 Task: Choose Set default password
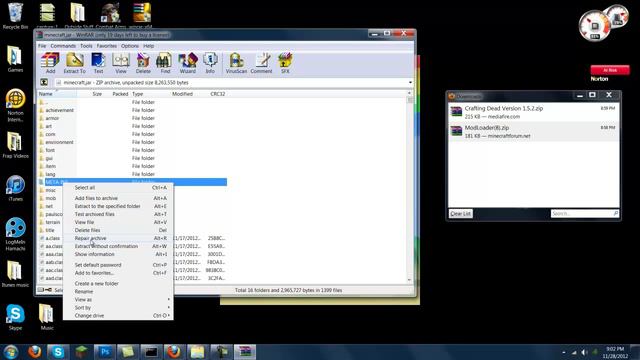click(x=118, y=265)
